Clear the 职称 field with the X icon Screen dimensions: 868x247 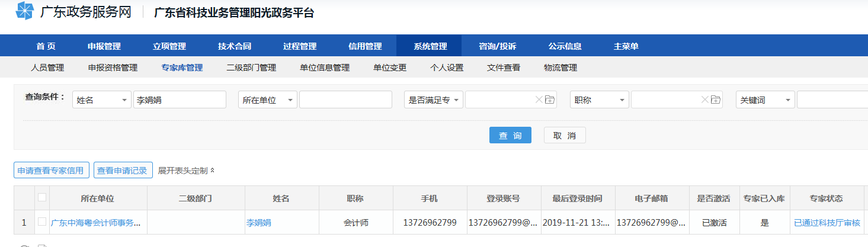tap(704, 100)
